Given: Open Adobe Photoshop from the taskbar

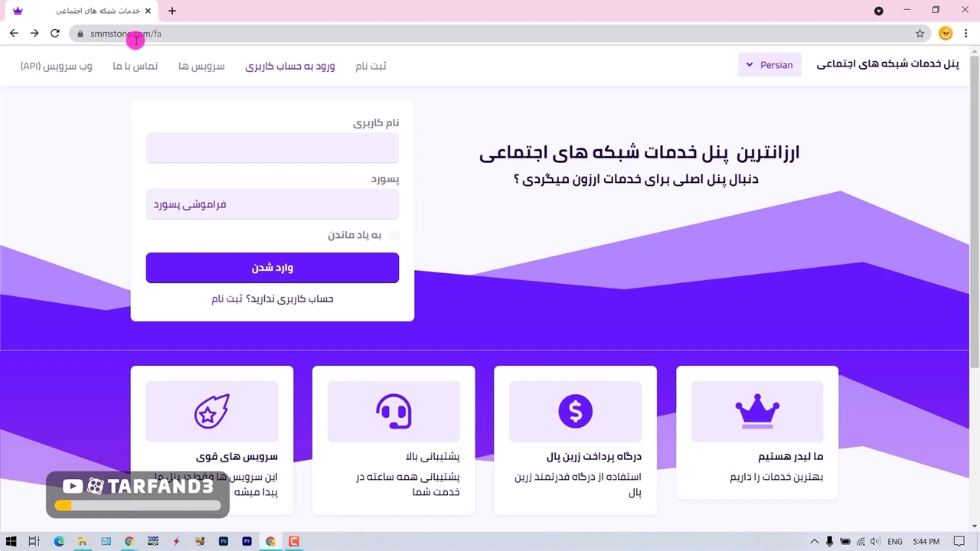Looking at the screenshot, I should click(223, 542).
